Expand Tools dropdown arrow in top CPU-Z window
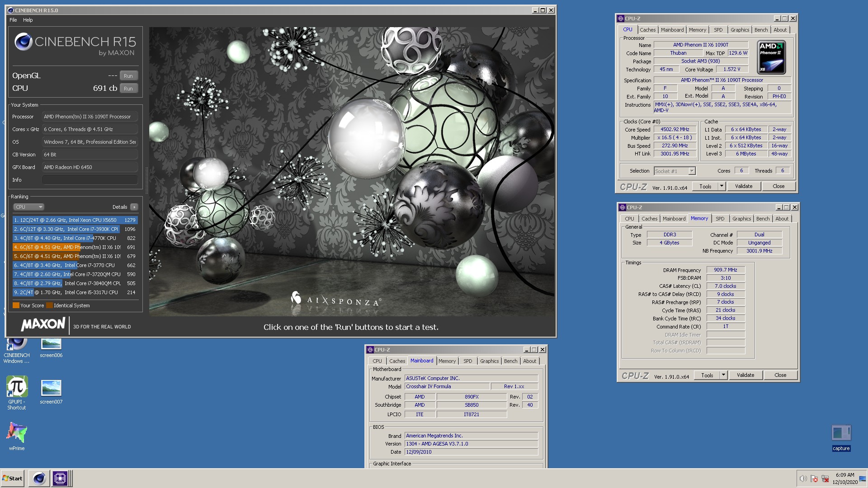Image resolution: width=868 pixels, height=488 pixels. point(722,187)
